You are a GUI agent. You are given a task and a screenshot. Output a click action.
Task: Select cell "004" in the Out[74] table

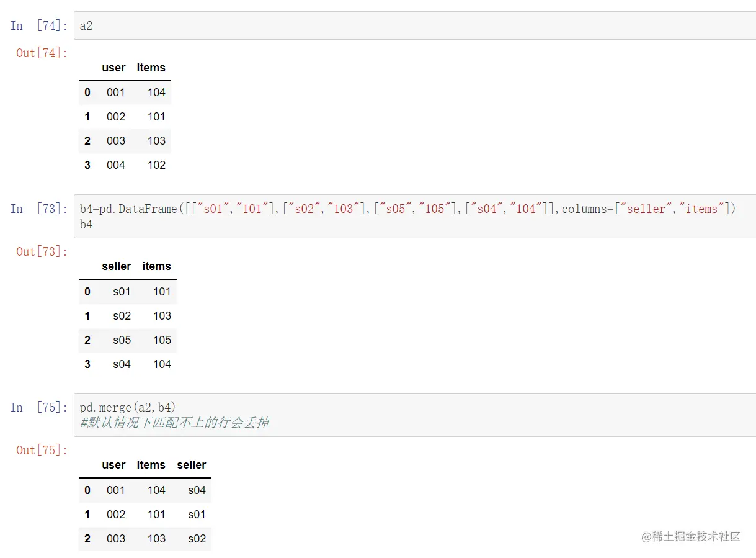click(x=116, y=165)
